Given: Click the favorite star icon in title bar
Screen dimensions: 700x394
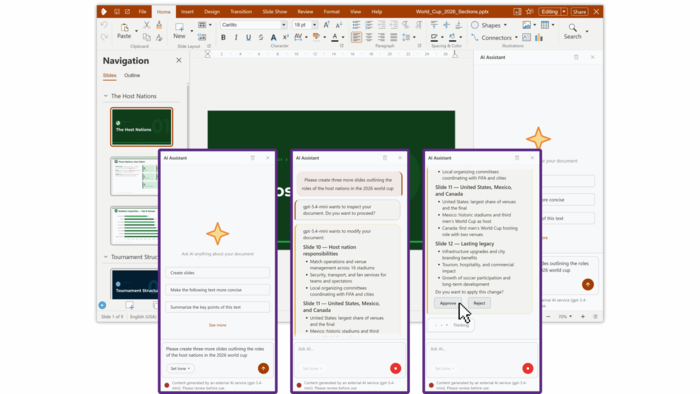Looking at the screenshot, I should [x=529, y=12].
